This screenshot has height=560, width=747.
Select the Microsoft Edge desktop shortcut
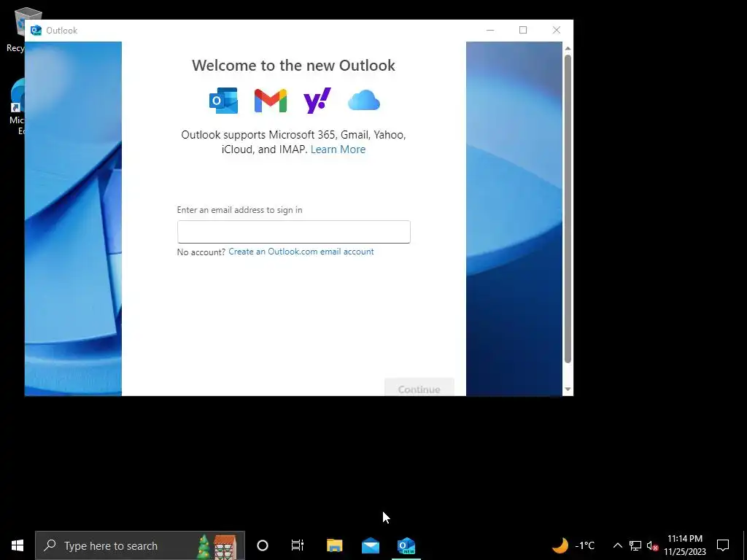(x=18, y=106)
